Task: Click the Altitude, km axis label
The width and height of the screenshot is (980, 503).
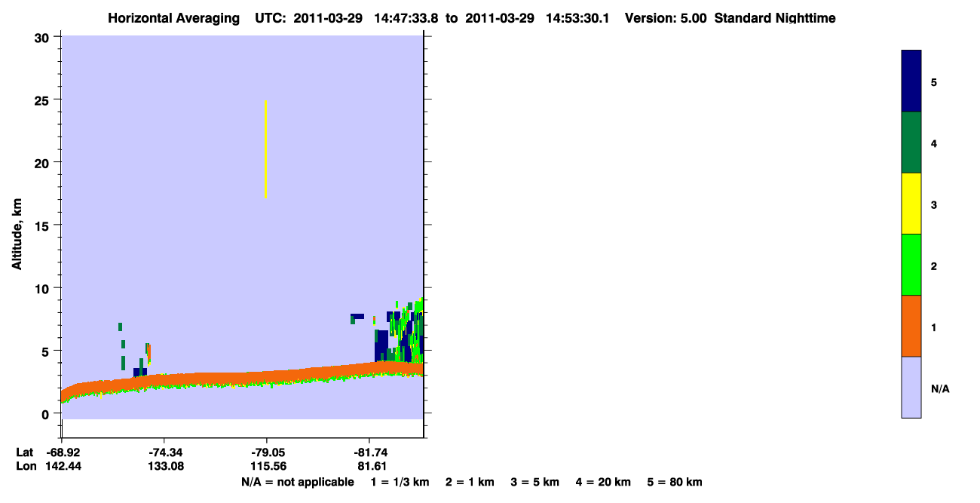Action: tap(17, 235)
